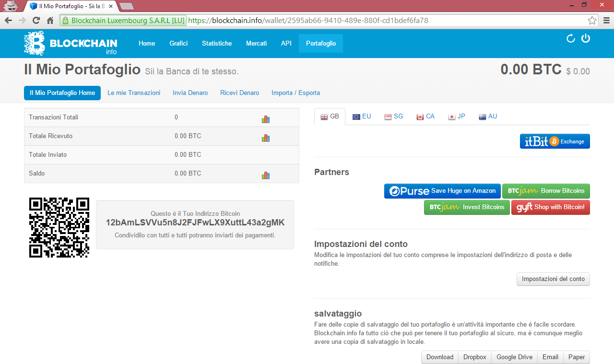Click the Transazioni Totali label
The width and height of the screenshot is (614, 364).
(x=54, y=117)
